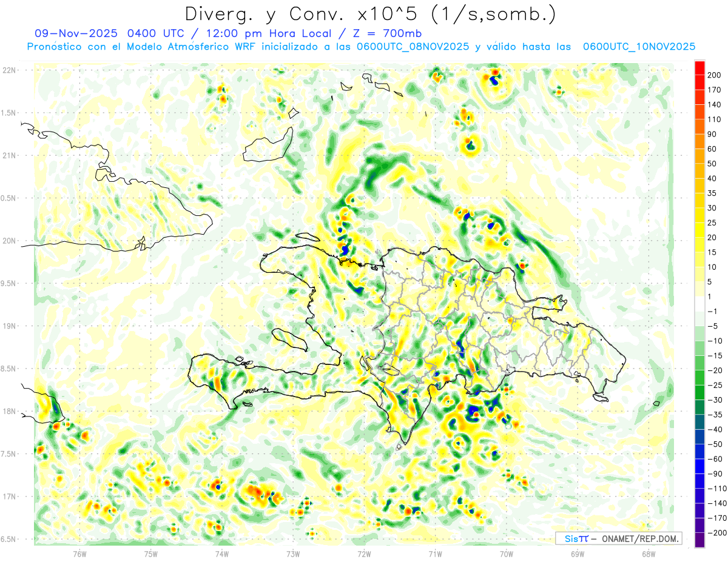Select the 72W longitude label
The height and width of the screenshot is (562, 728).
click(x=364, y=554)
